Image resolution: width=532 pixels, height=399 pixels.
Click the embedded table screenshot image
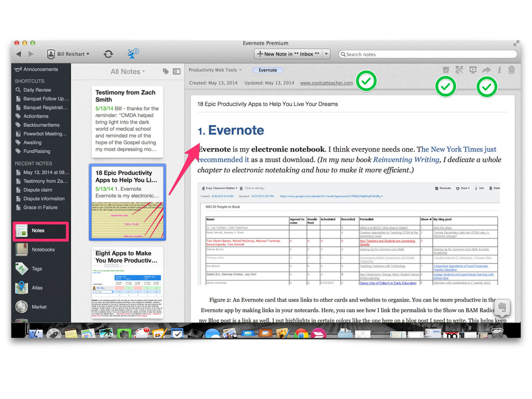tap(349, 234)
